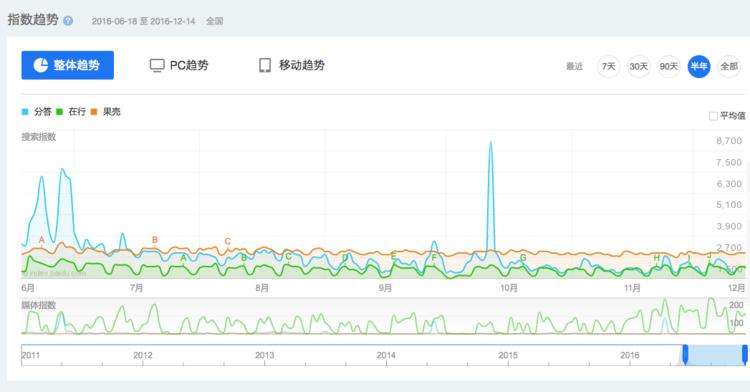Click 2016 on the year timeline
Image resolution: width=750 pixels, height=392 pixels.
click(629, 355)
